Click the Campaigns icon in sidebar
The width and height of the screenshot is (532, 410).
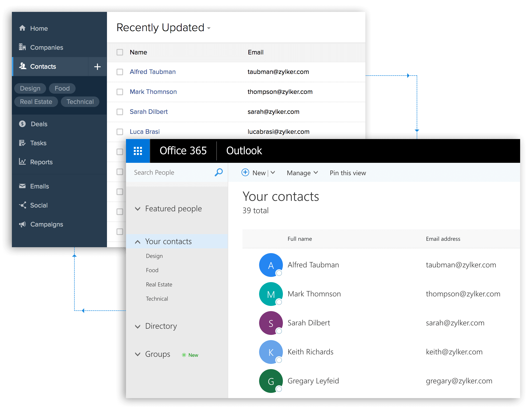point(22,223)
